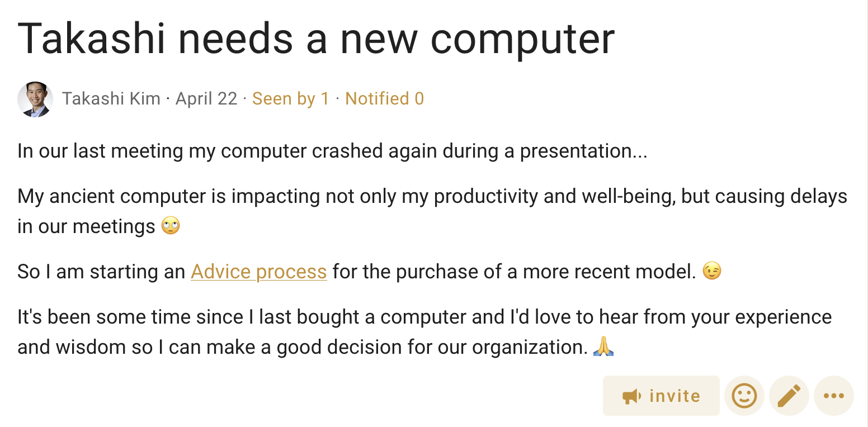The width and height of the screenshot is (868, 427).
Task: Click the My ancient computer paragraph
Action: (x=432, y=211)
